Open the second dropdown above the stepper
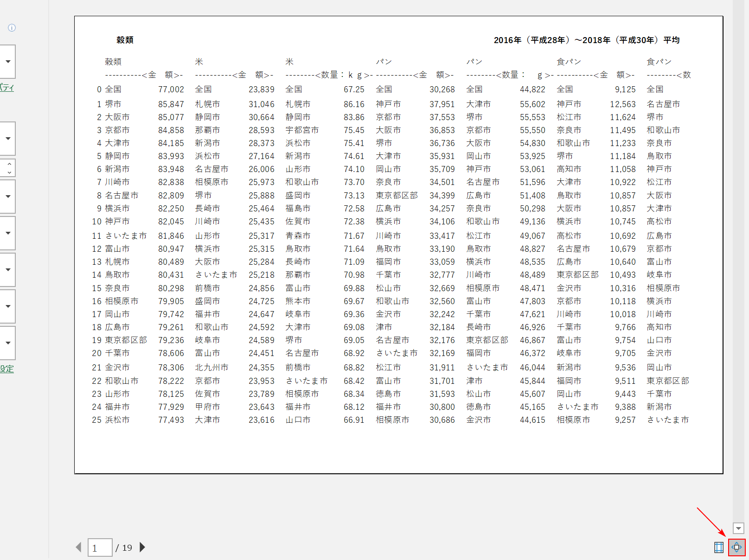This screenshot has width=749, height=560. coord(7,139)
